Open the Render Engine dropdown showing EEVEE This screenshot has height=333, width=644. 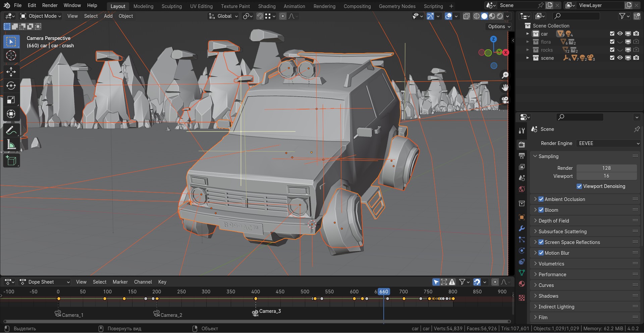point(608,143)
